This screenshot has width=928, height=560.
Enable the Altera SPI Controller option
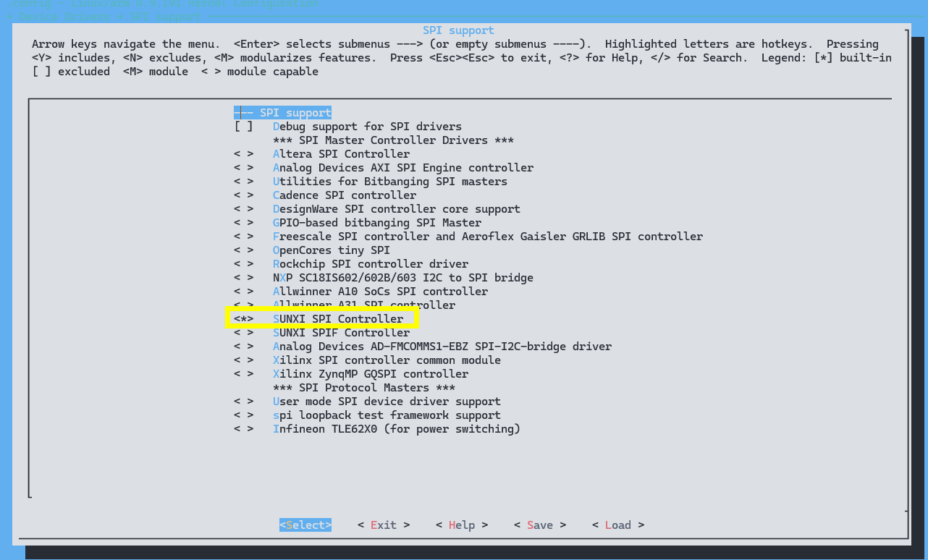(243, 154)
